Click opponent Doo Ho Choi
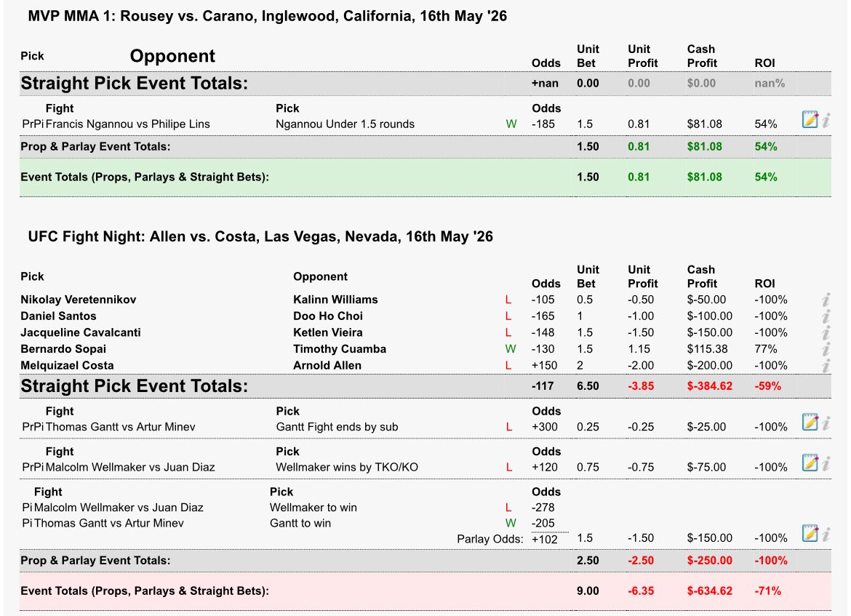Image resolution: width=851 pixels, height=616 pixels. click(328, 316)
